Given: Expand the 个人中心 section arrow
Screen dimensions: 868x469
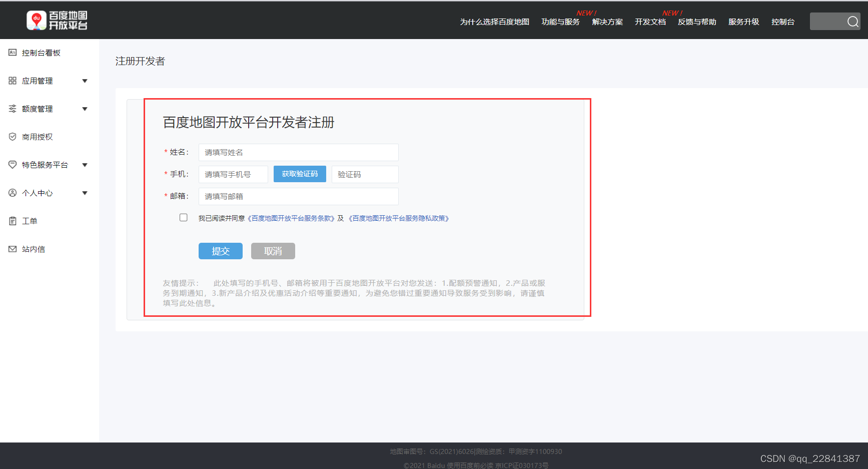Looking at the screenshot, I should (x=85, y=192).
